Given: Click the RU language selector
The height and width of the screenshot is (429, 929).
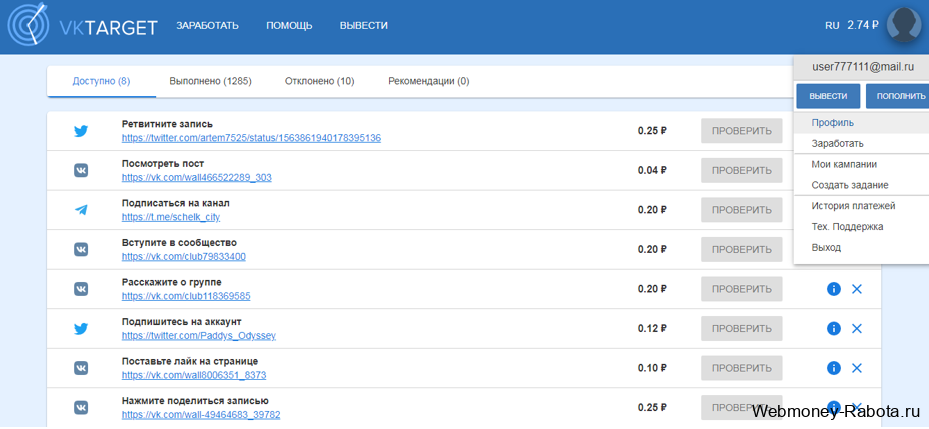Looking at the screenshot, I should click(832, 25).
